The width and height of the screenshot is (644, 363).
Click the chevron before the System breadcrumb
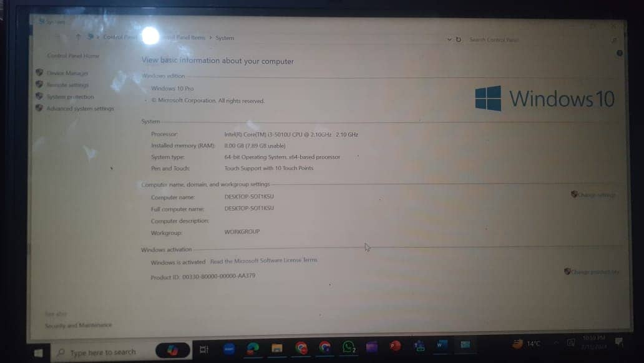[x=211, y=38]
